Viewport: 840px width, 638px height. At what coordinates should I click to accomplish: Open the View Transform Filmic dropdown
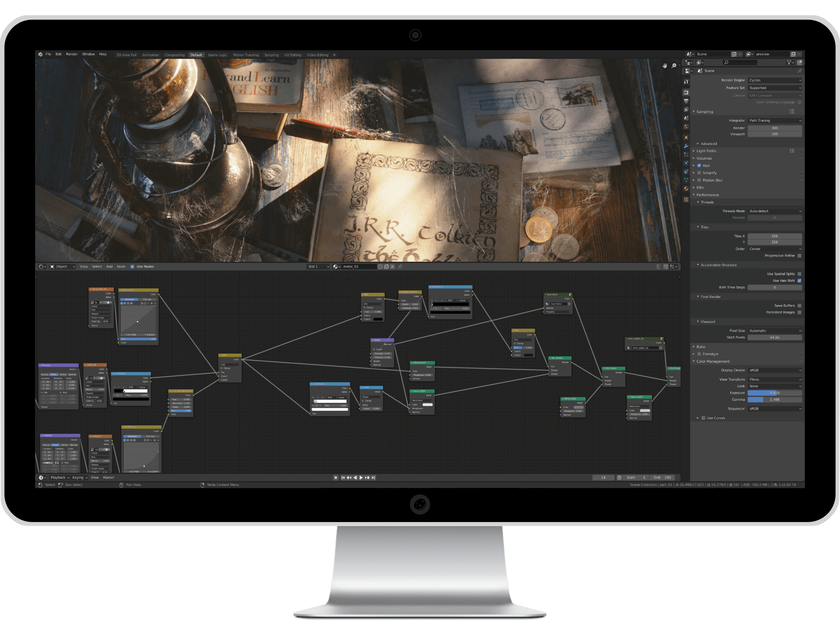pos(775,380)
